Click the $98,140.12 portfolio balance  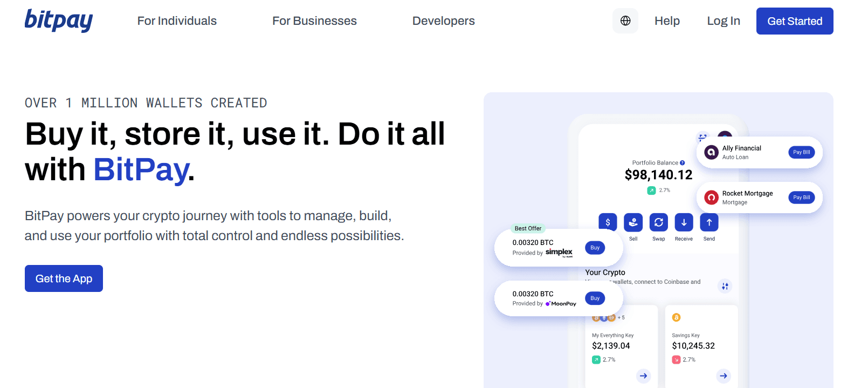coord(658,175)
